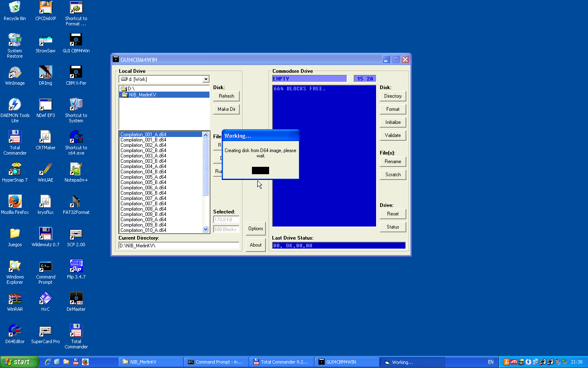The width and height of the screenshot is (588, 368).
Task: Select the WinUAE desktop icon
Action: [x=45, y=173]
